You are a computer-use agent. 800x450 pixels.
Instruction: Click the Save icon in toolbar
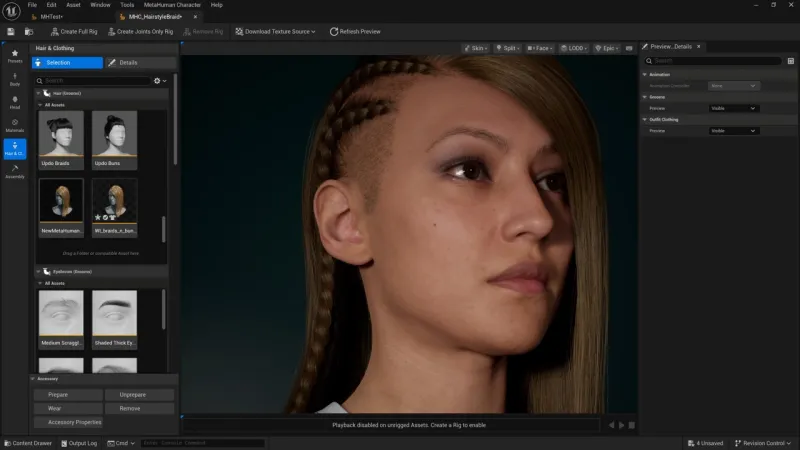[11, 31]
